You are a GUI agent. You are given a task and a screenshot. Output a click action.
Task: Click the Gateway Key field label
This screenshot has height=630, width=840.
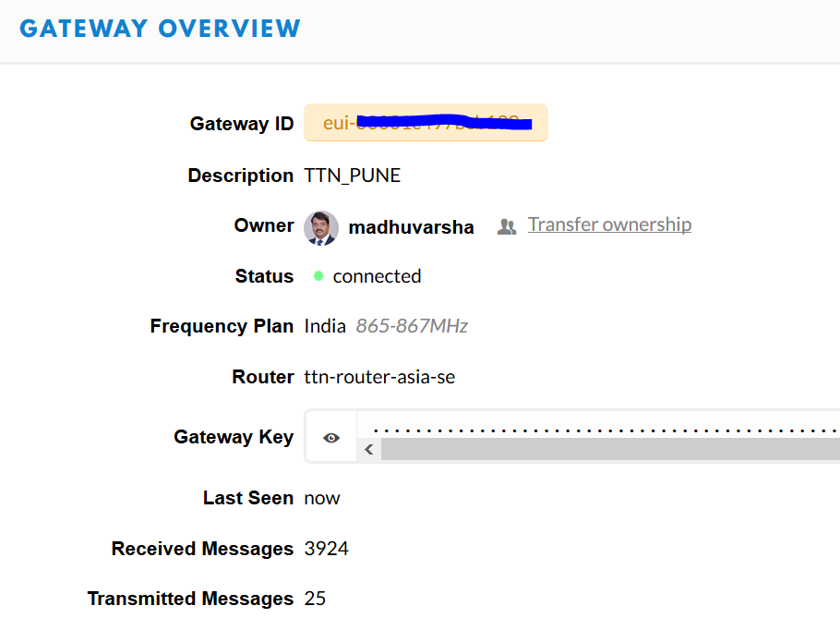tap(234, 436)
